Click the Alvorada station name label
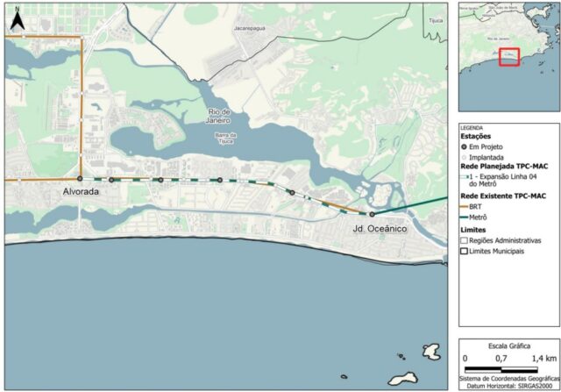Viewport: 561px width, 392px height. click(x=80, y=191)
